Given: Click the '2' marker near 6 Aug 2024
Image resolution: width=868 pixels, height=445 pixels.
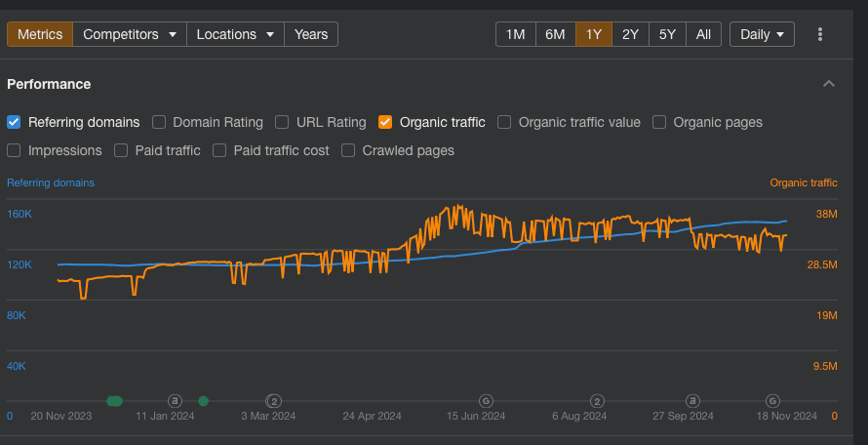Looking at the screenshot, I should [597, 400].
